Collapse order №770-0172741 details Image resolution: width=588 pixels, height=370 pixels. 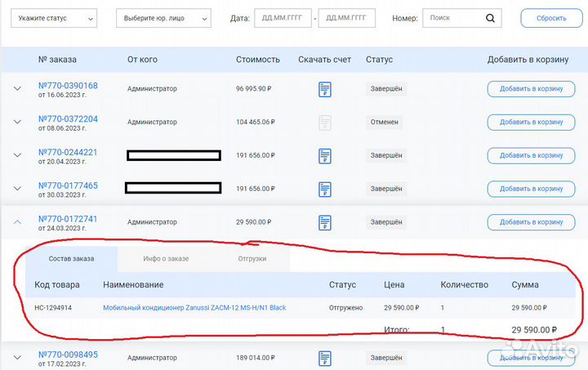(x=18, y=222)
